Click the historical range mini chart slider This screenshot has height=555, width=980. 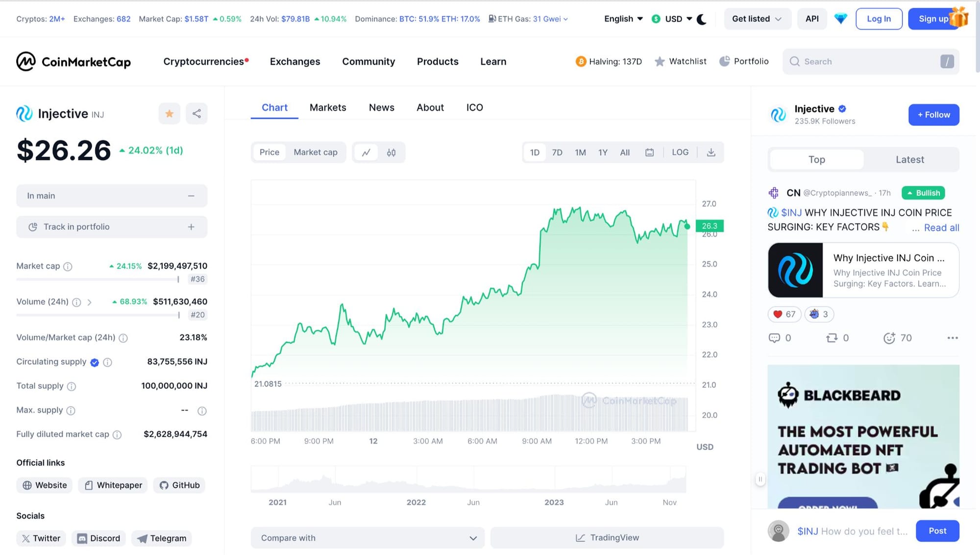(x=468, y=479)
